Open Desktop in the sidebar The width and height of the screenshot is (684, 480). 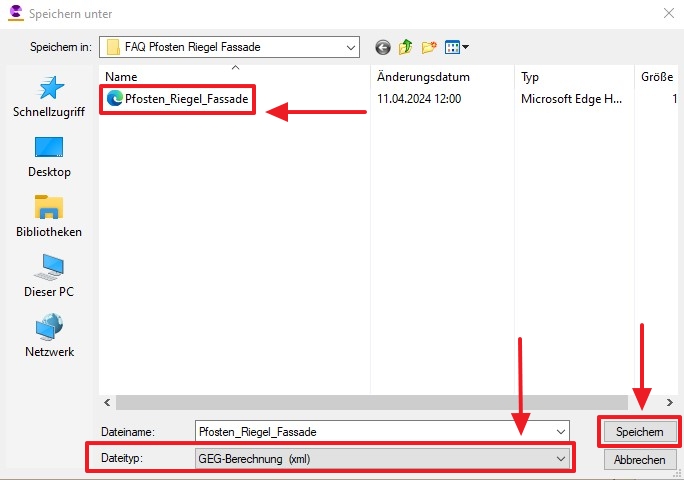pos(49,157)
